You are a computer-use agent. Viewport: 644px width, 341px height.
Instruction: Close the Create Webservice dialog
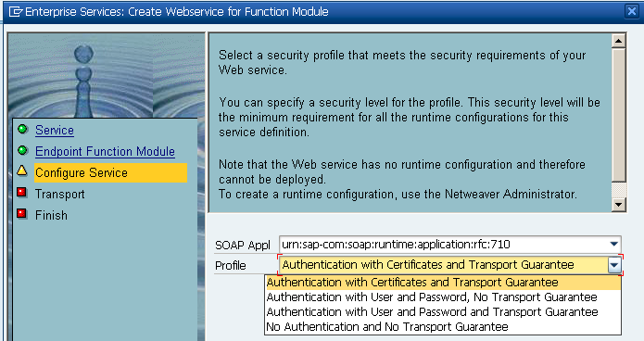point(631,11)
